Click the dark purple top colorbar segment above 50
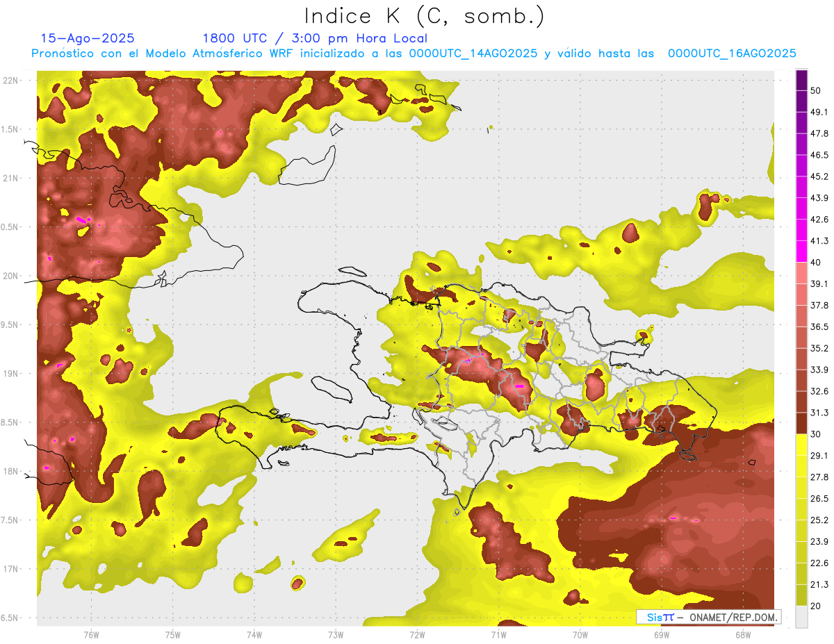834x644 pixels. (801, 80)
